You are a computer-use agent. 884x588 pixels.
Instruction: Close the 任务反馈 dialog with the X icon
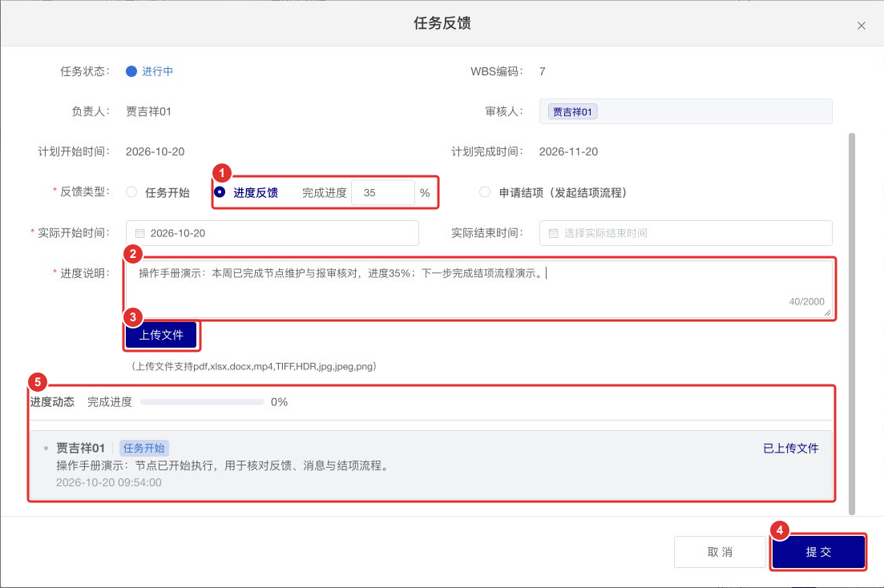pos(861,26)
